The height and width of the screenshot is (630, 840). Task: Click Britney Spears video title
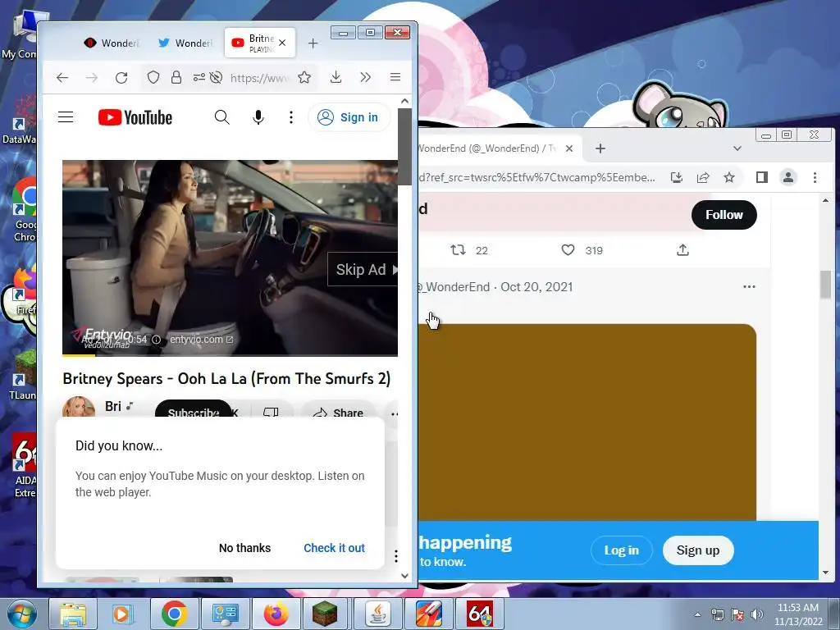click(x=226, y=379)
